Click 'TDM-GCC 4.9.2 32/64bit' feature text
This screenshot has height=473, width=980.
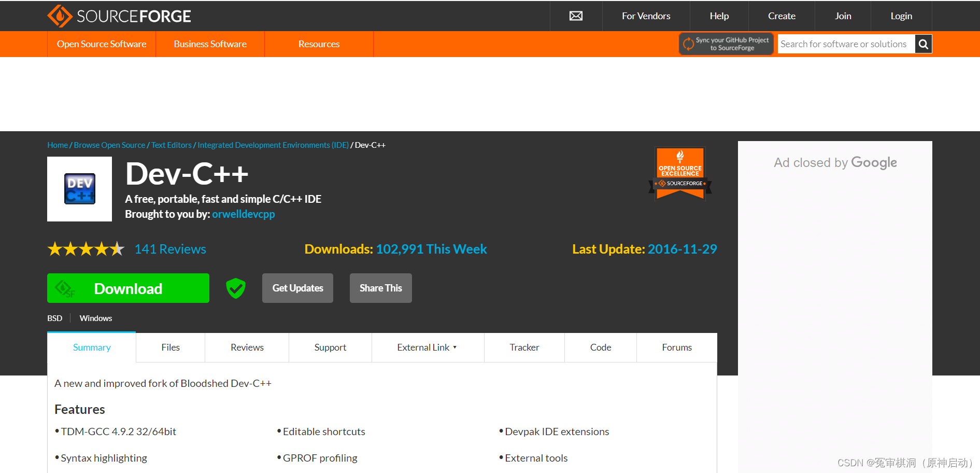pyautogui.click(x=119, y=432)
